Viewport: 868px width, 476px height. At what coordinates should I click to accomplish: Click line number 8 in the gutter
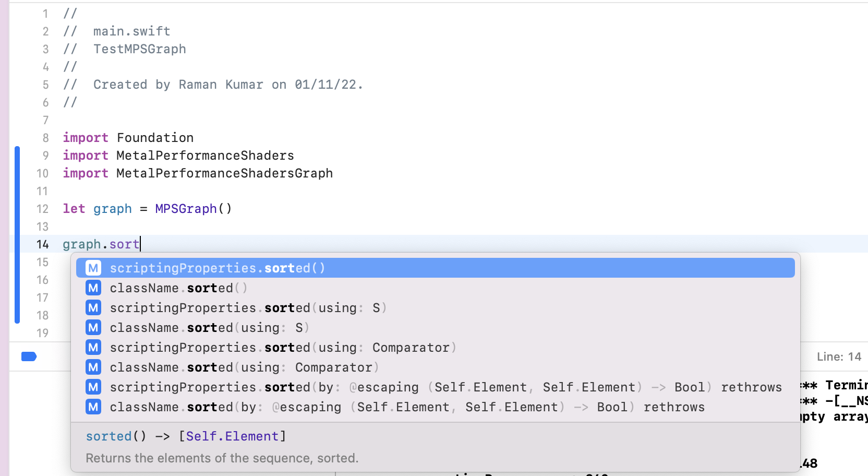click(x=45, y=138)
